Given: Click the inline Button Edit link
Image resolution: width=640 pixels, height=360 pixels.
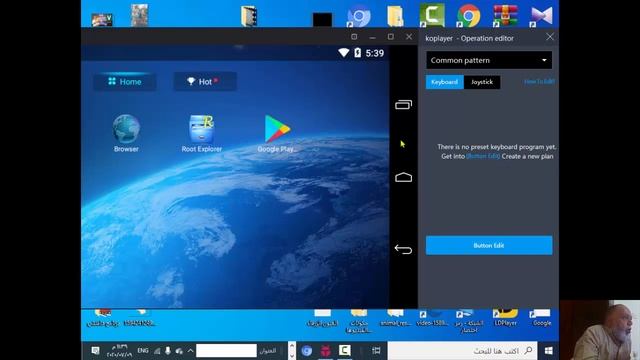Looking at the screenshot, I should 483,156.
